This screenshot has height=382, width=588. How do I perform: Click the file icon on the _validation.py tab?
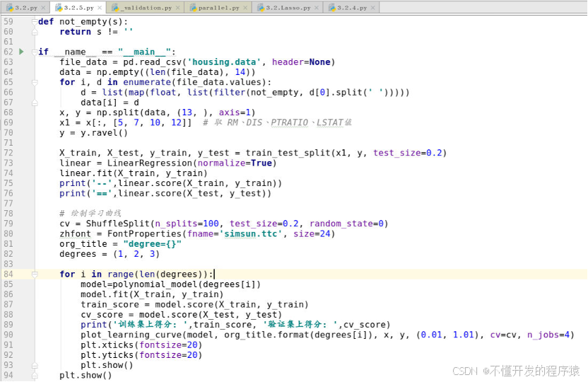coord(115,8)
